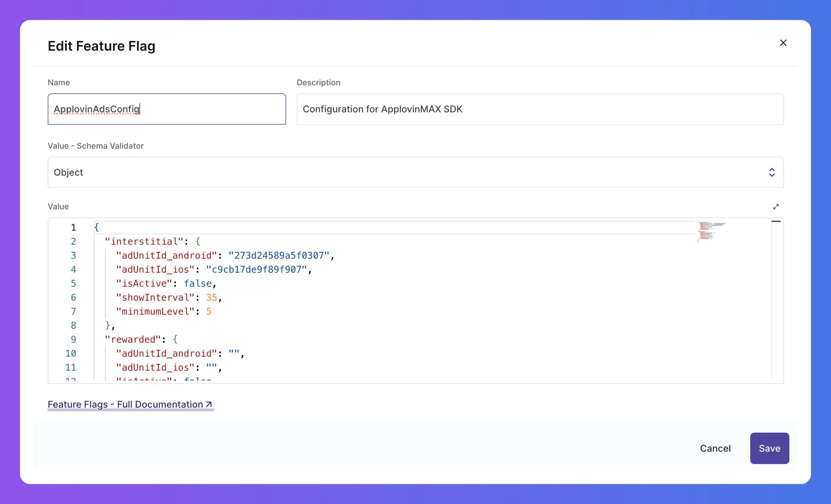831x504 pixels.
Task: Click the Description input field
Action: (x=540, y=109)
